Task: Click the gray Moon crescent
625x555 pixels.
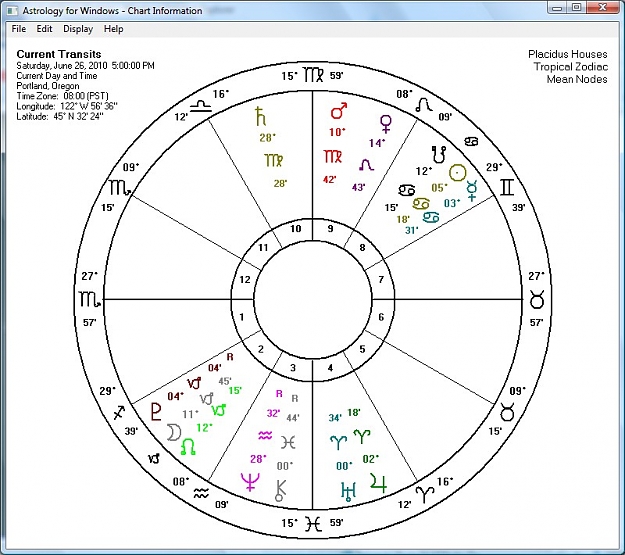Action: point(174,433)
